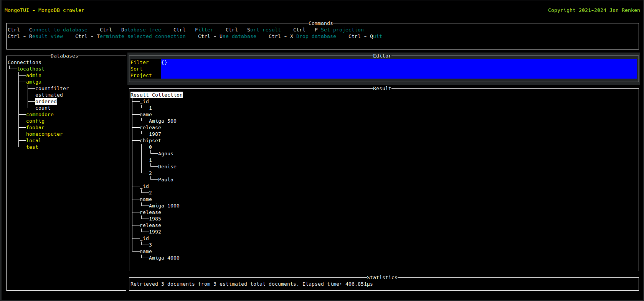Select the Denise chipset value
Screen dimensions: 644x301
167,167
